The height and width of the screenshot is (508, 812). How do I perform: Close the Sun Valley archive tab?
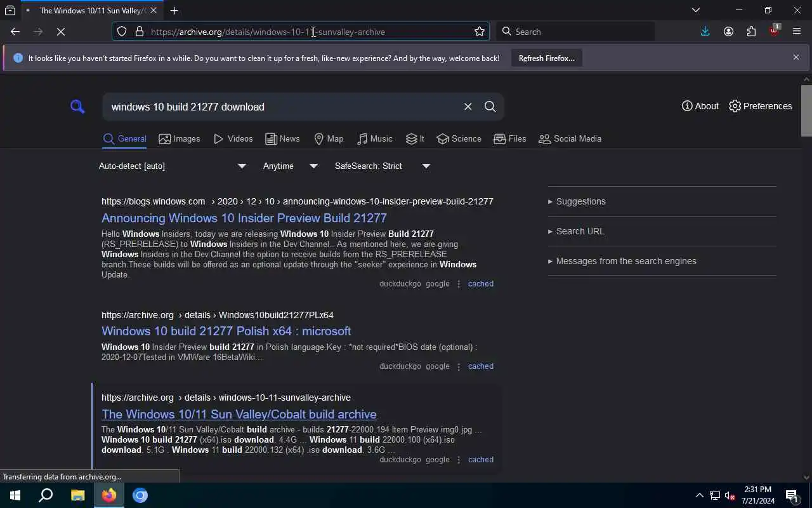154,10
